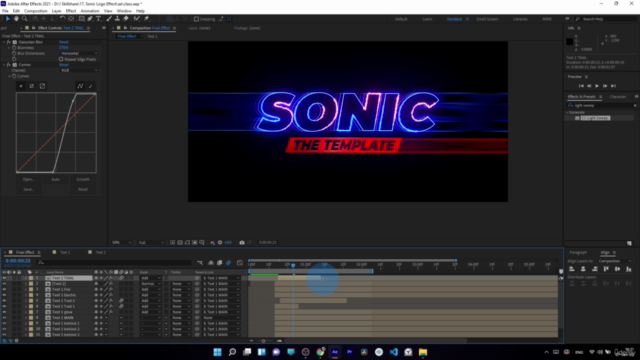Click the frame blending icon in timeline

(220, 262)
